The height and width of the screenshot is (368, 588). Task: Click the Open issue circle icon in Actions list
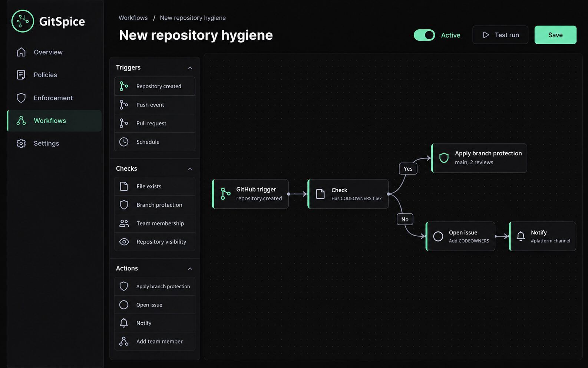pos(124,305)
